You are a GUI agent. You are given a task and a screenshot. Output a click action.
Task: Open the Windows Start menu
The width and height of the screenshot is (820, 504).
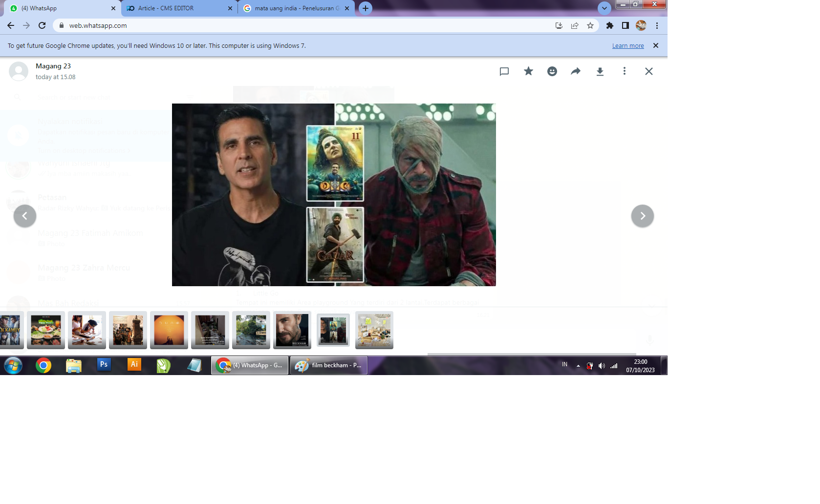point(13,365)
